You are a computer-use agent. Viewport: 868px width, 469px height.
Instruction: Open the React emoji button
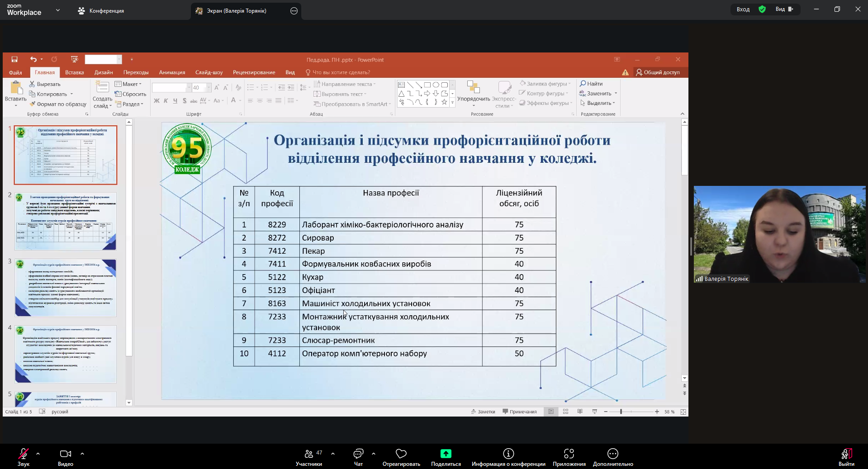tap(401, 454)
